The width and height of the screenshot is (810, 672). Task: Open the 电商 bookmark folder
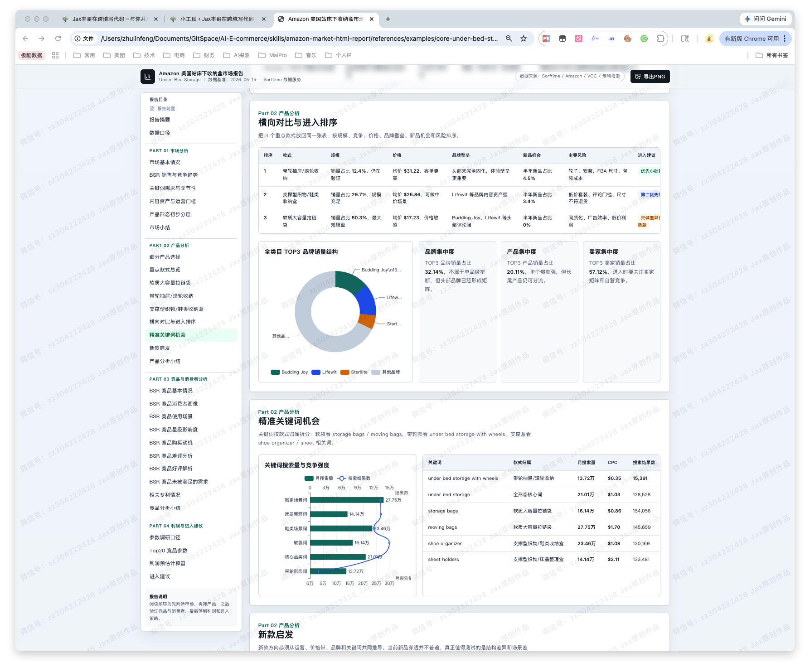pos(174,55)
